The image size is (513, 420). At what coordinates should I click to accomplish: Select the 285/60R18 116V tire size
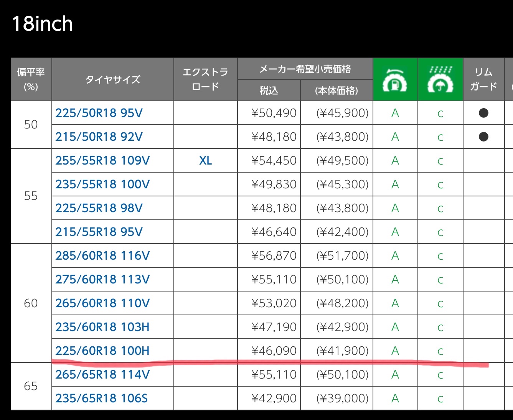pyautogui.click(x=102, y=256)
